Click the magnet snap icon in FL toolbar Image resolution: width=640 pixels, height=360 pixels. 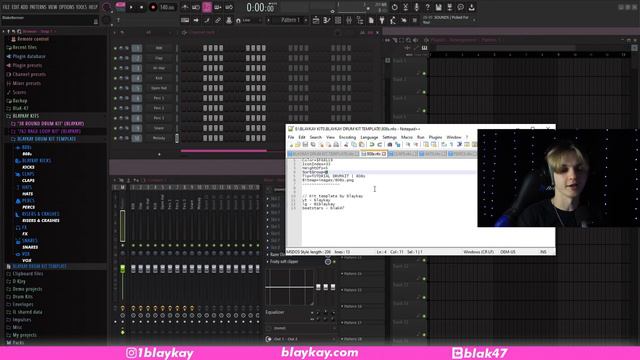(x=238, y=20)
